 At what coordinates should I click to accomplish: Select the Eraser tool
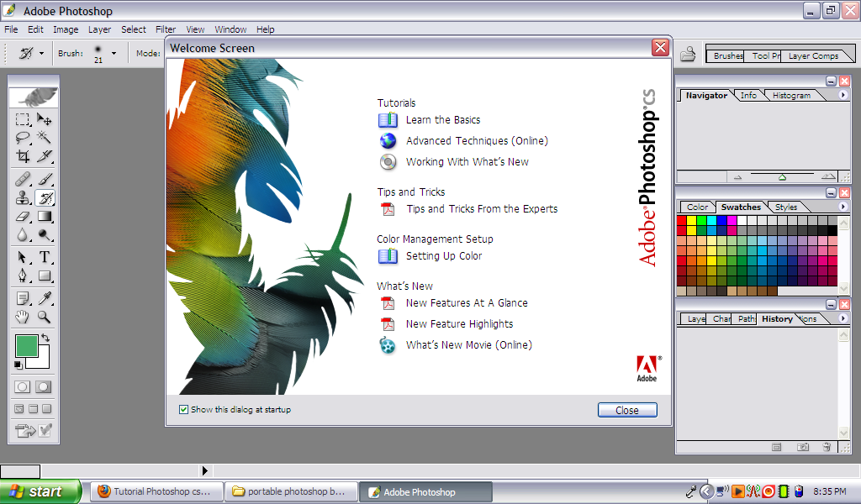pyautogui.click(x=23, y=217)
